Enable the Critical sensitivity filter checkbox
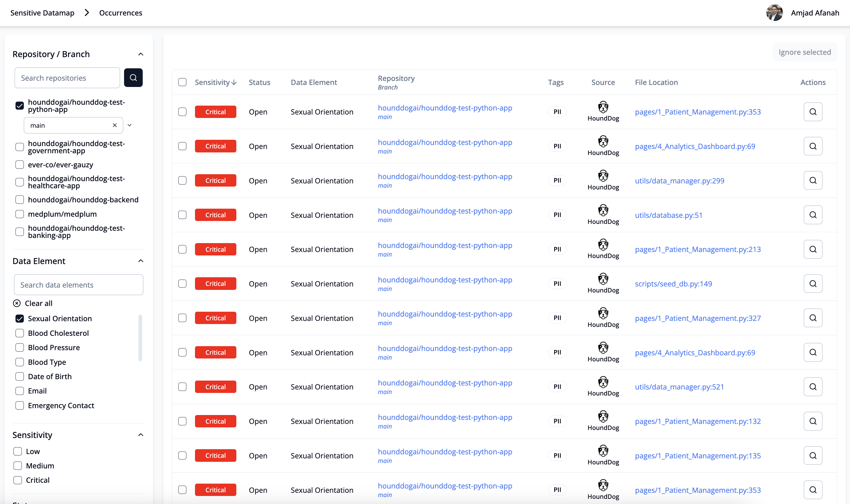 pos(18,480)
